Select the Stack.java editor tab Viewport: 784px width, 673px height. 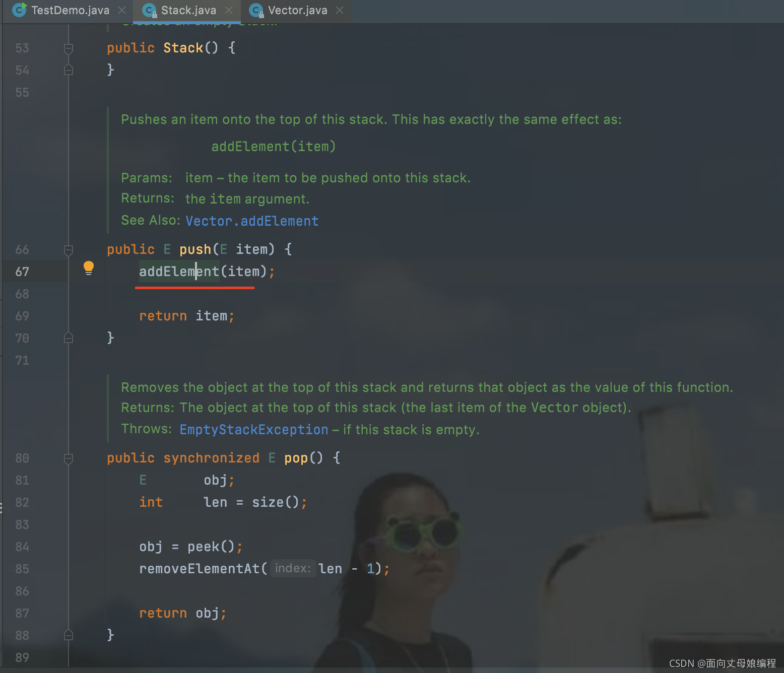188,10
